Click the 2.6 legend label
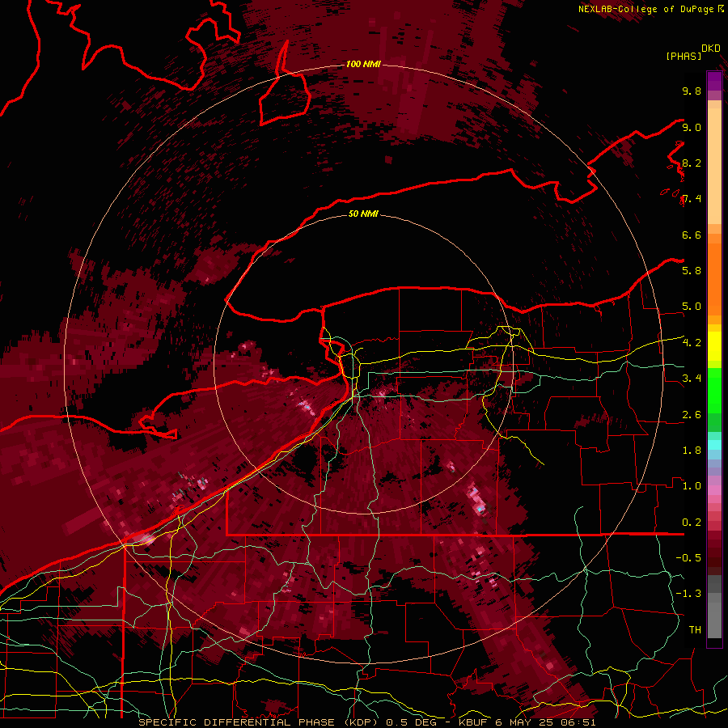The image size is (728, 728). pos(692,415)
